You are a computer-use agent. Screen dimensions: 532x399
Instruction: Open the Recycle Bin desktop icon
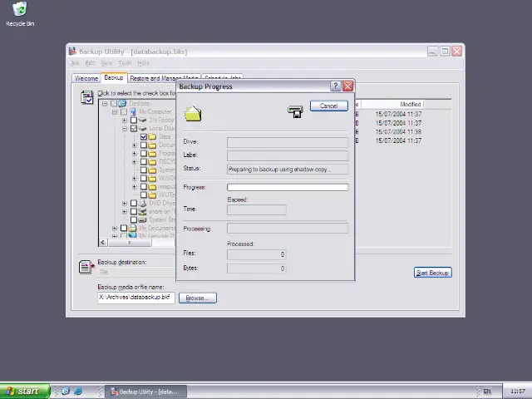[x=19, y=13]
